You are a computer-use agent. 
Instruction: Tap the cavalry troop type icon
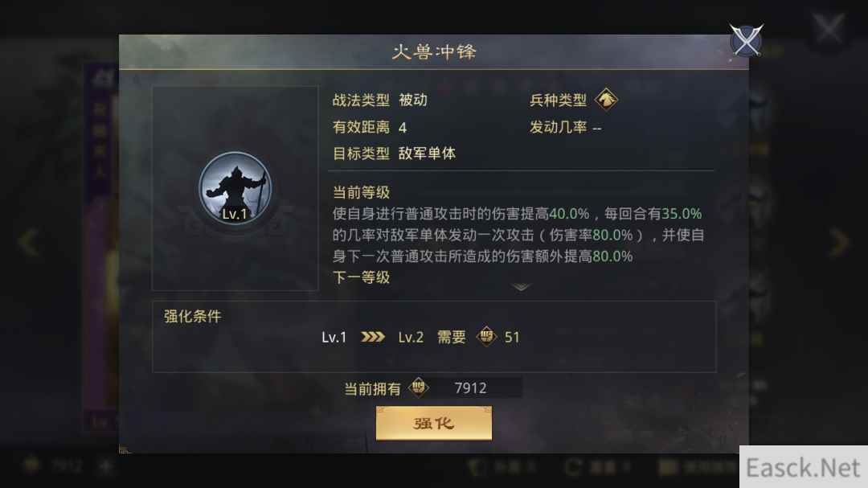[606, 100]
